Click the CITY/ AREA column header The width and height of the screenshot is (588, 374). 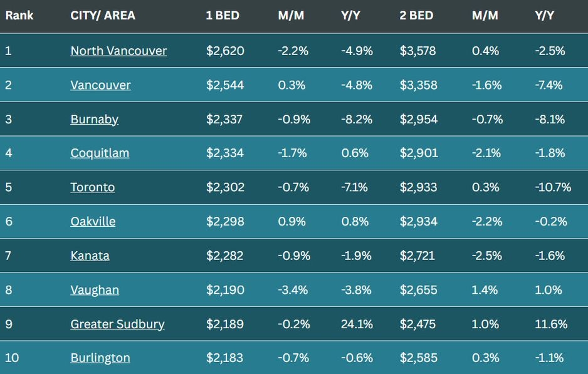[x=103, y=16]
